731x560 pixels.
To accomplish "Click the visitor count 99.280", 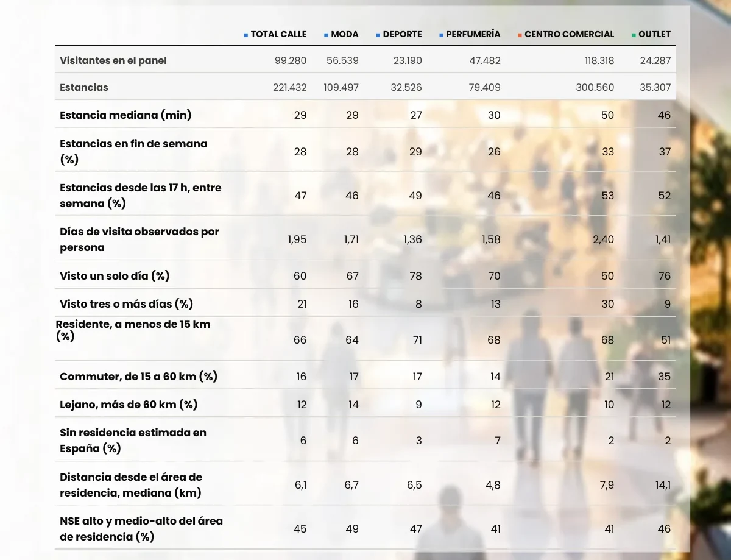I will point(291,60).
